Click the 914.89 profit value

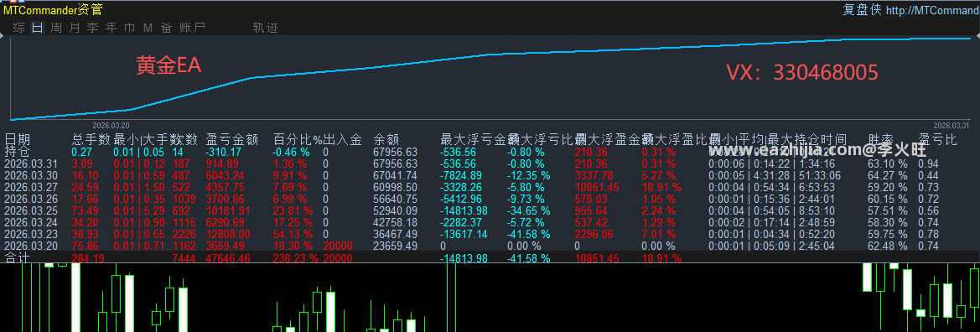pos(222,163)
